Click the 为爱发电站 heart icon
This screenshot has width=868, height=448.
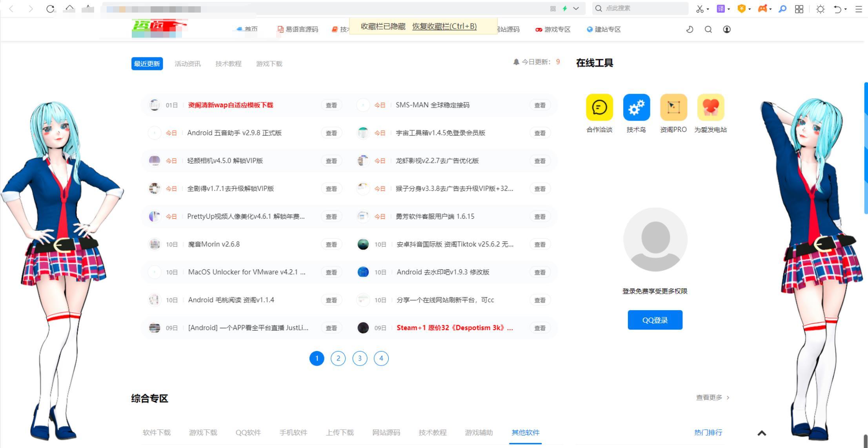(x=710, y=107)
